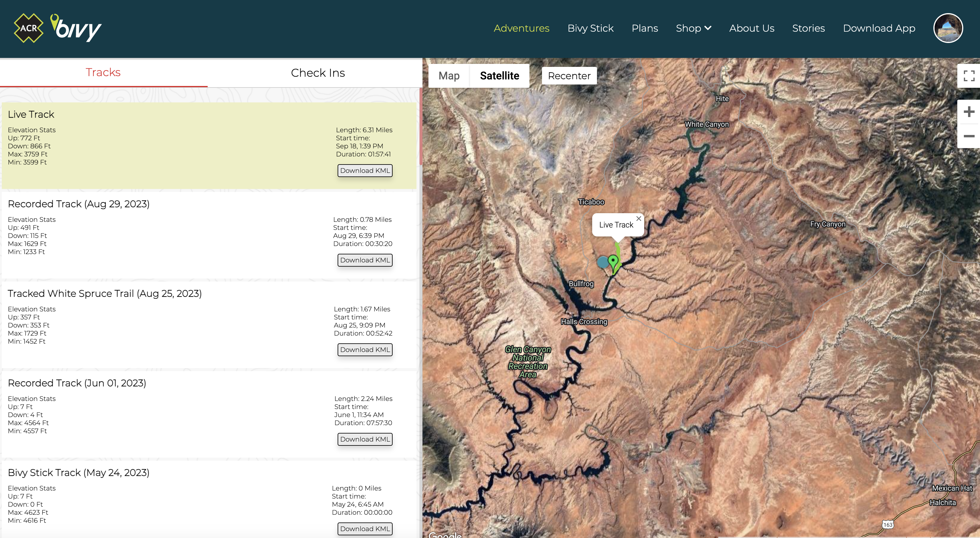Go to the Bivy Stick page
980x538 pixels.
click(590, 28)
